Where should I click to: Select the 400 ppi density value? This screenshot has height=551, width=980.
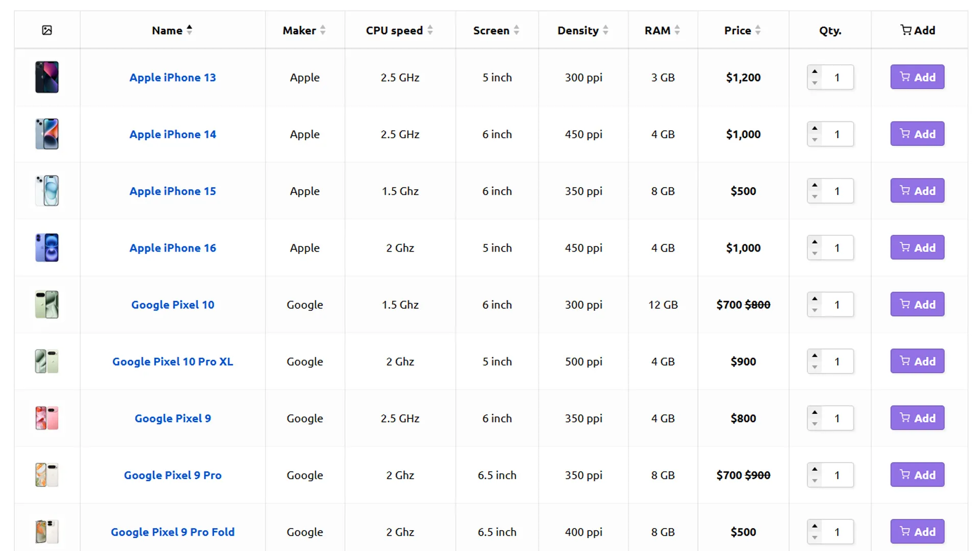click(x=583, y=532)
